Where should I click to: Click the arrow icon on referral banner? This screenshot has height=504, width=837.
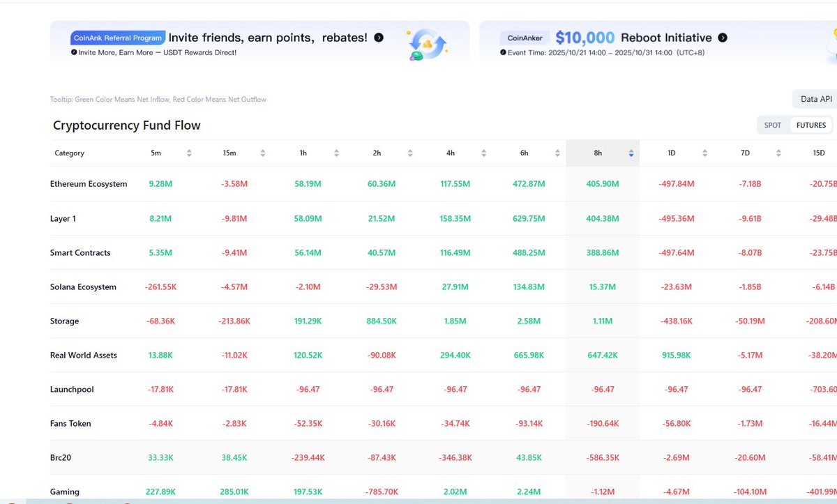point(379,38)
